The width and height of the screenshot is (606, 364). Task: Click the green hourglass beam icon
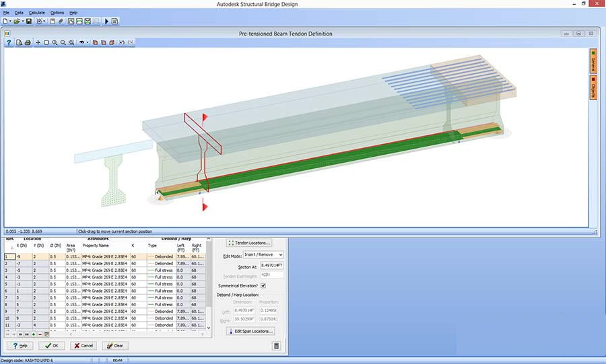[x=88, y=22]
